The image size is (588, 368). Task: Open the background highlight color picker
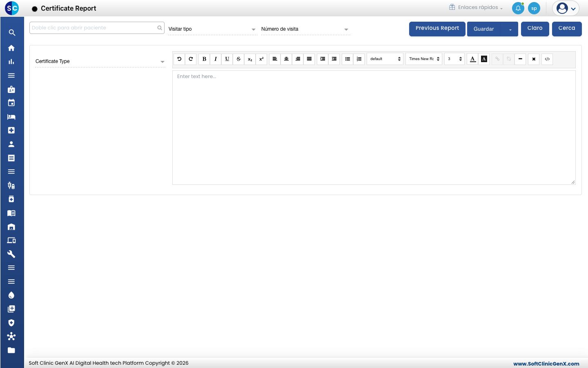(484, 59)
